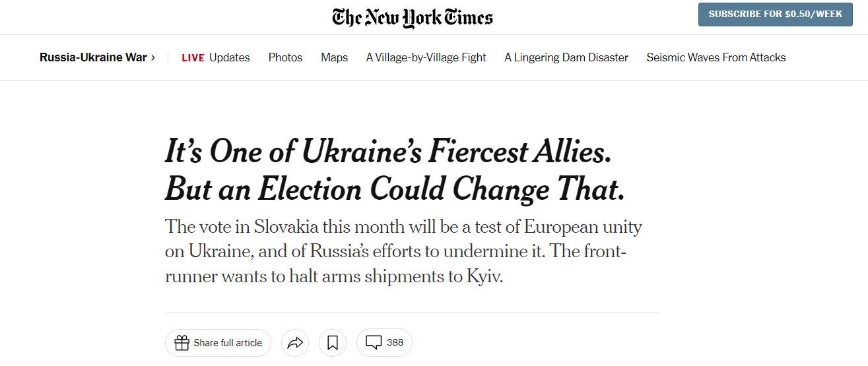Go to the Updates page
The height and width of the screenshot is (366, 868).
(x=230, y=57)
